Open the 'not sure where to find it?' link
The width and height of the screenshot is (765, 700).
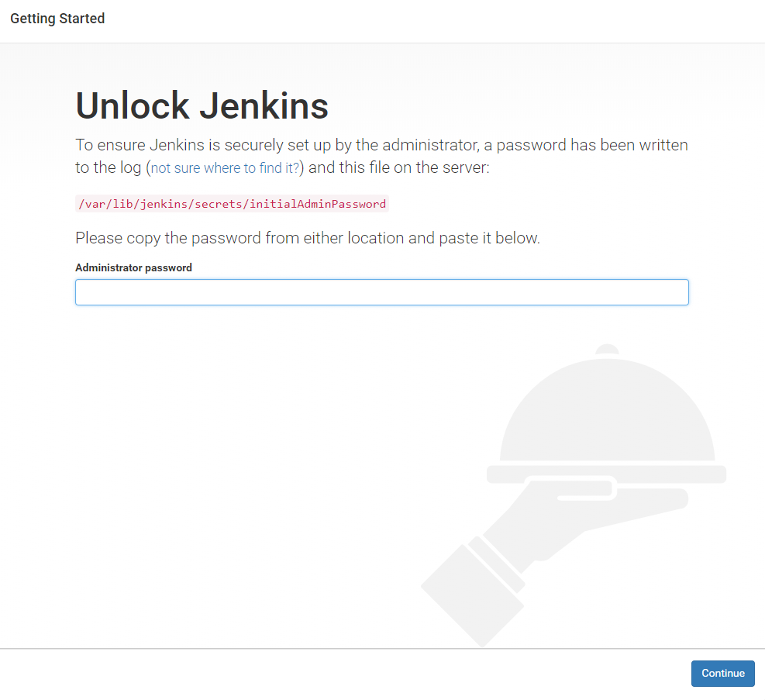click(x=225, y=167)
